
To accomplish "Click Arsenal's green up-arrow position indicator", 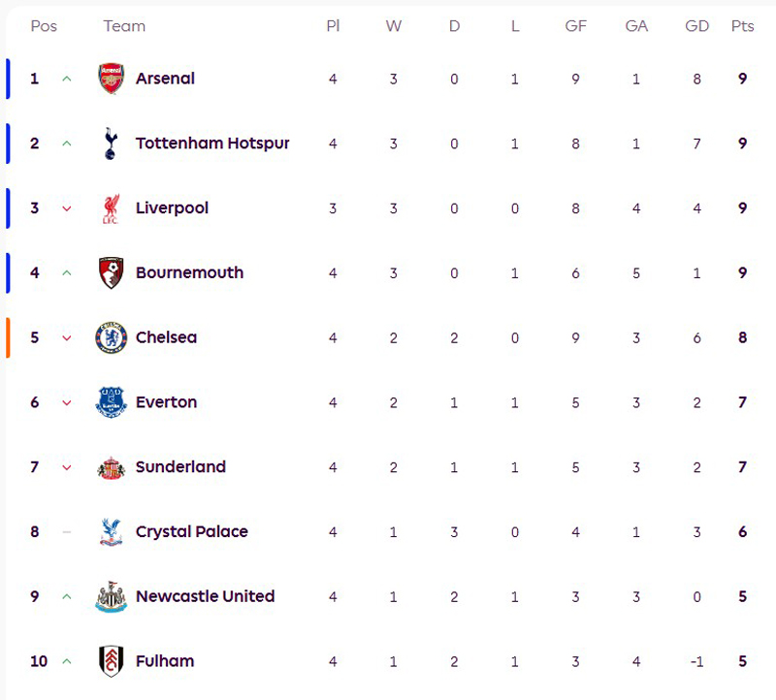I will [67, 79].
